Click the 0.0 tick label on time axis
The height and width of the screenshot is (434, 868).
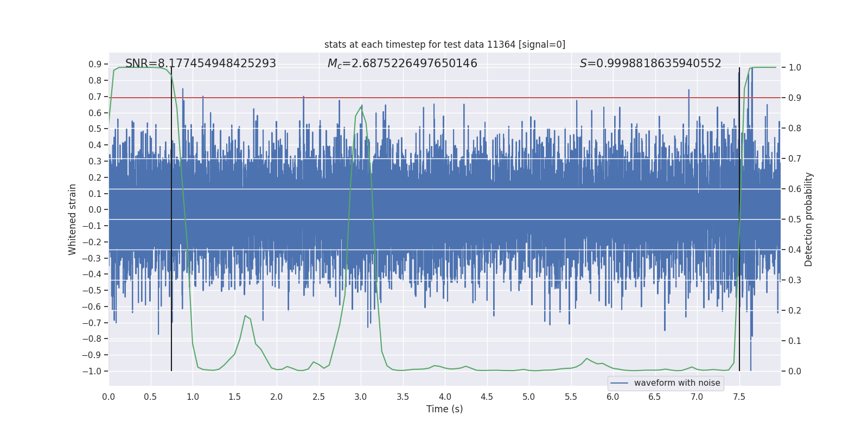pos(108,397)
